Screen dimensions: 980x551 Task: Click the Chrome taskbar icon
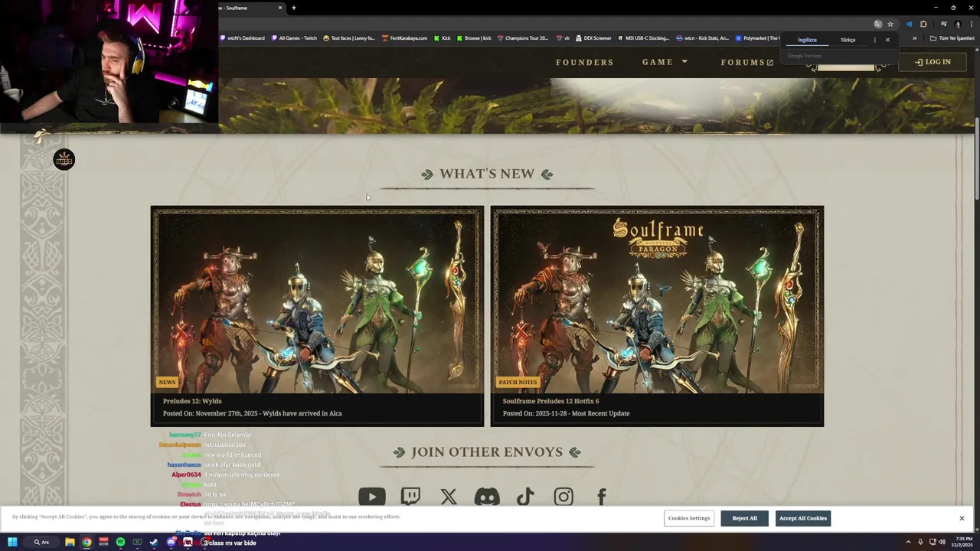click(87, 542)
